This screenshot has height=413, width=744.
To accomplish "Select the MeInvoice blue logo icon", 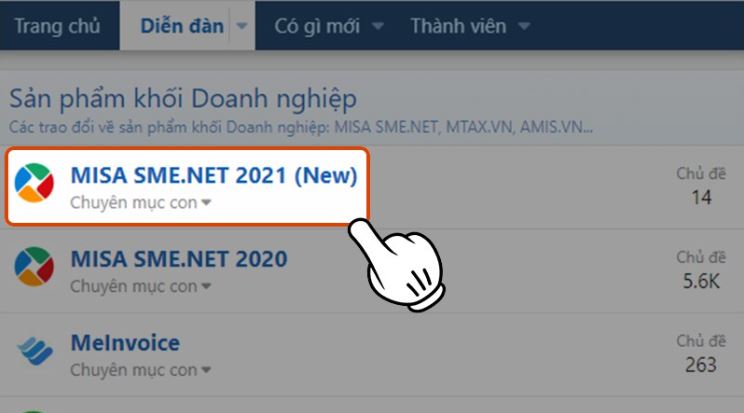I will tap(35, 350).
